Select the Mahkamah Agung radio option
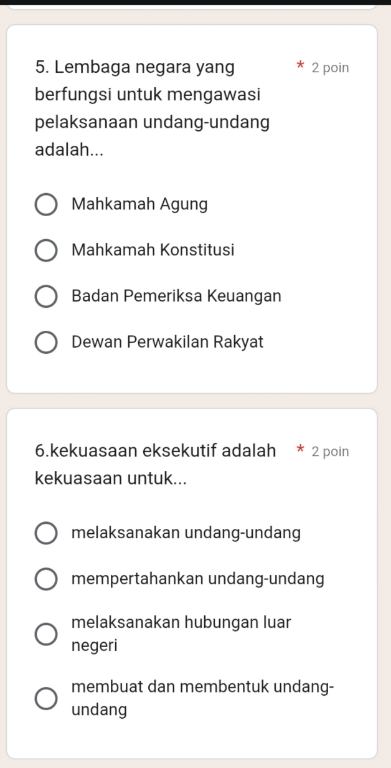Screen dimensions: 391x768 point(46,204)
